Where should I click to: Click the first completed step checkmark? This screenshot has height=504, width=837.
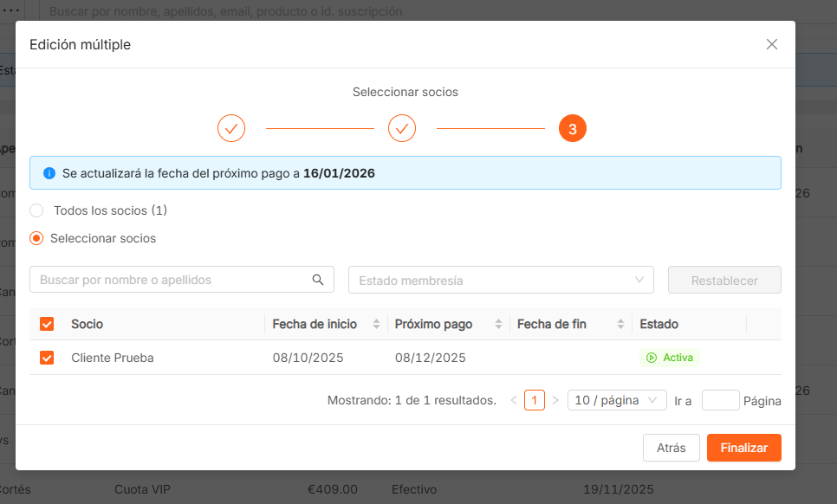tap(231, 128)
